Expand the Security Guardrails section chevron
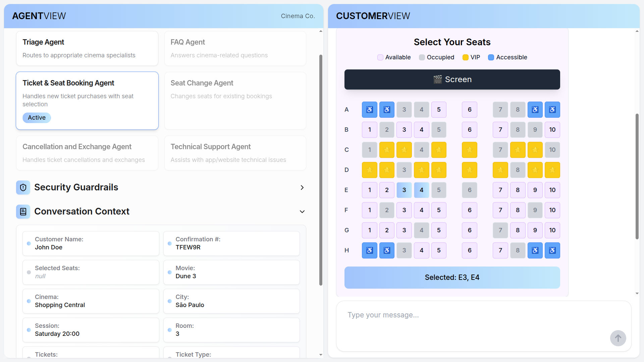Image resolution: width=644 pixels, height=362 pixels. [302, 187]
